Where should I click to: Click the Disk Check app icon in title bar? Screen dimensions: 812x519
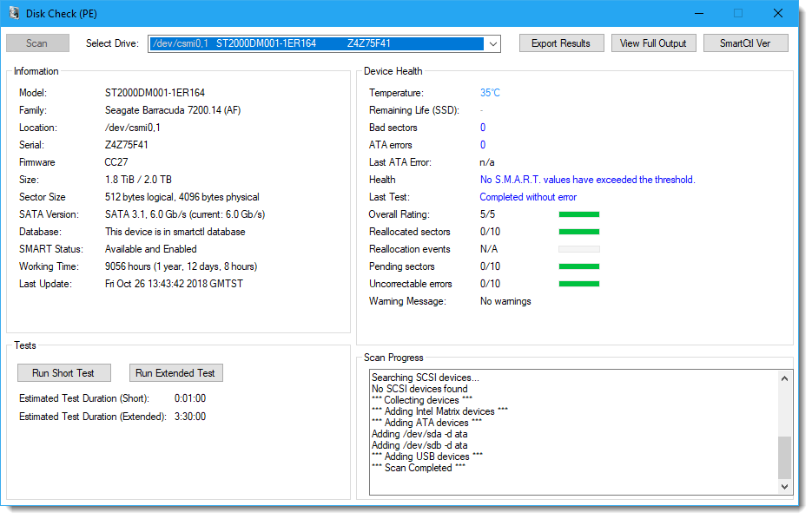click(14, 13)
